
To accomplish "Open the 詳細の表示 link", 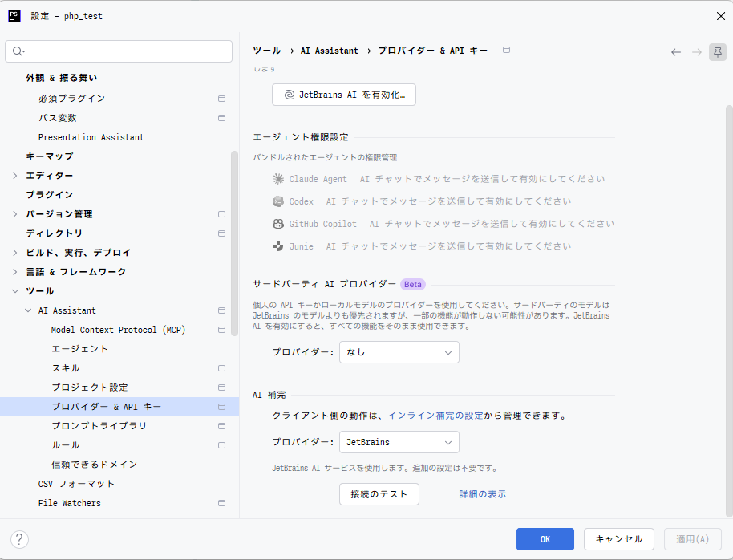I will 483,494.
